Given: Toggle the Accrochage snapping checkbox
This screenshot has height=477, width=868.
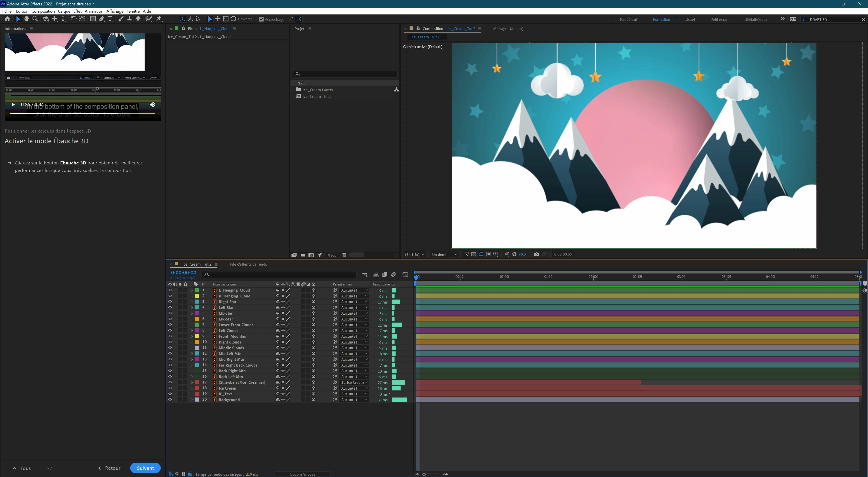Looking at the screenshot, I should click(x=261, y=19).
